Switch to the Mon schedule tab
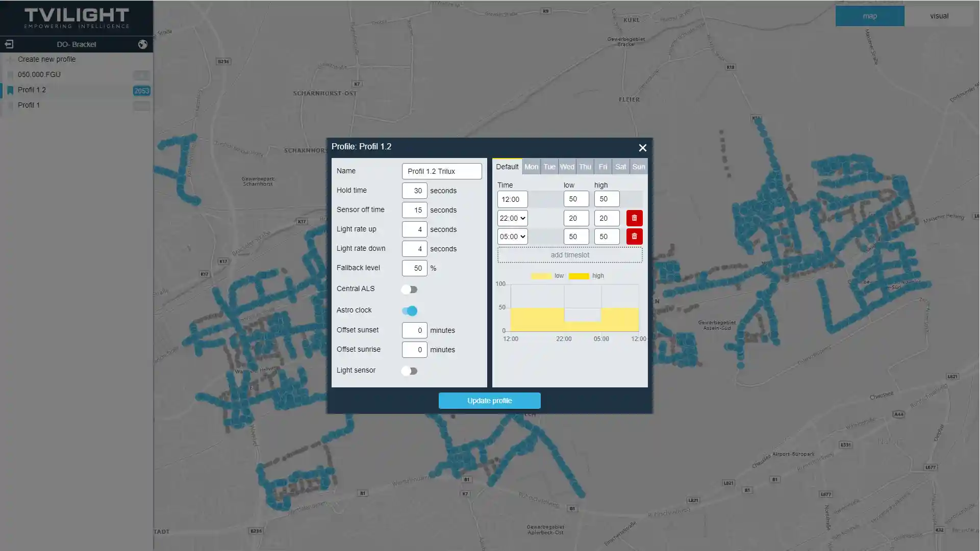 pos(531,167)
